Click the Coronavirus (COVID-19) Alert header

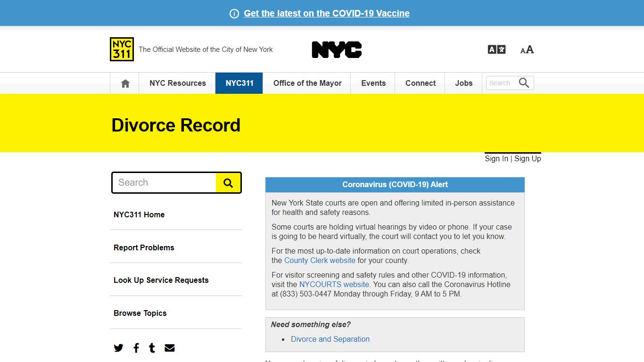click(x=395, y=185)
